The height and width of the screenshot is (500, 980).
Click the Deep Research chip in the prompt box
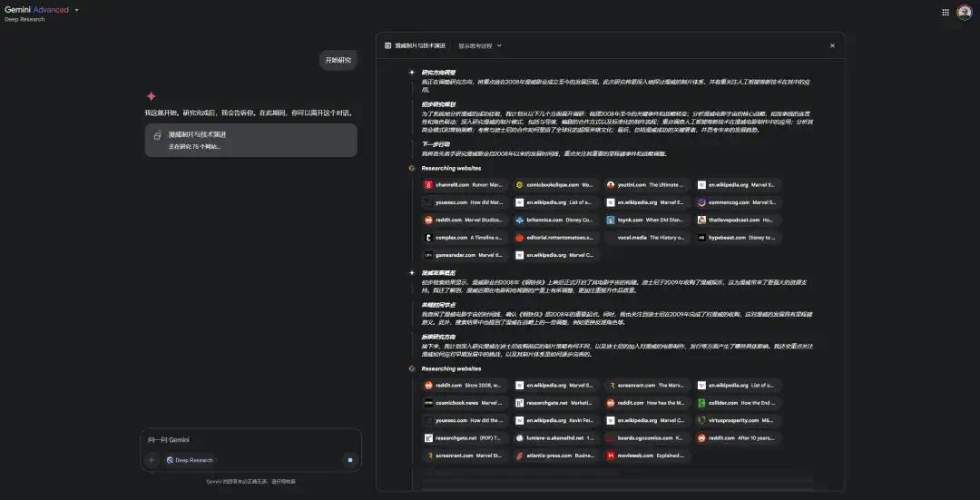point(190,460)
